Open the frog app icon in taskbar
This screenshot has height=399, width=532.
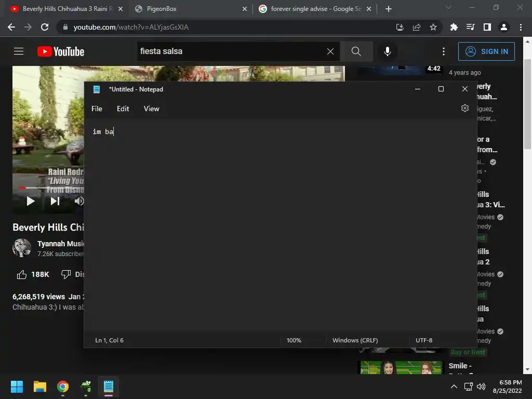[x=86, y=387]
